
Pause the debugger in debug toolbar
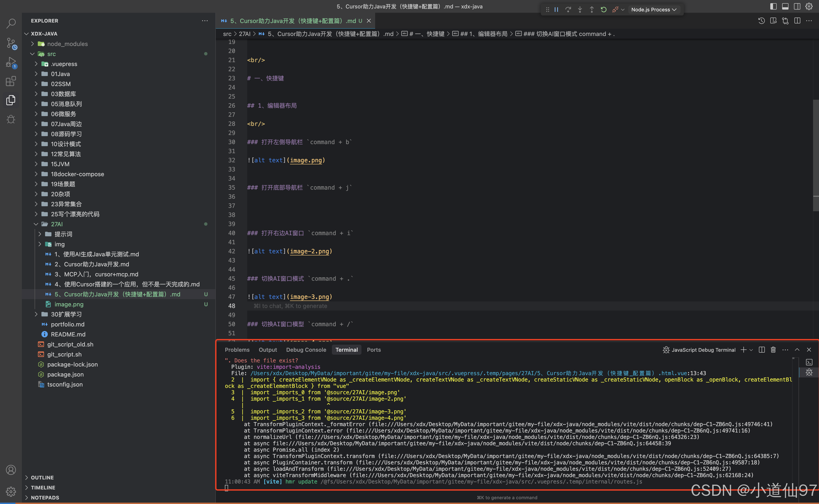pyautogui.click(x=556, y=10)
